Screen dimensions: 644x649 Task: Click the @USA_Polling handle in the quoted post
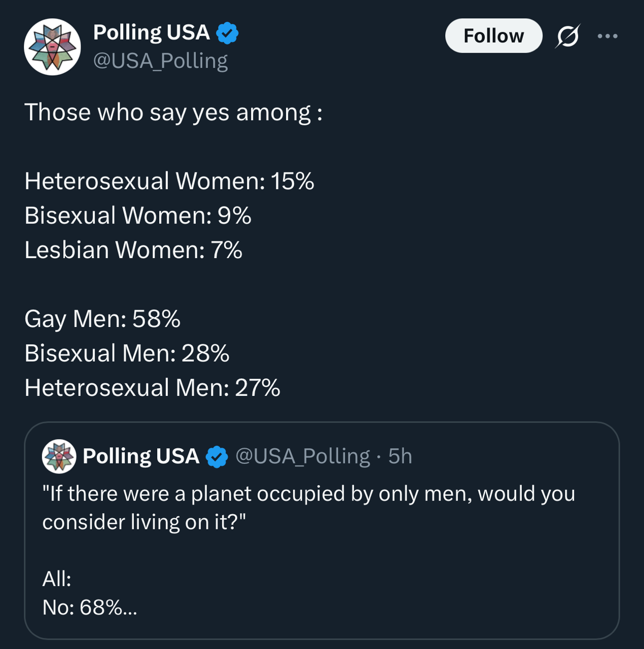(303, 456)
